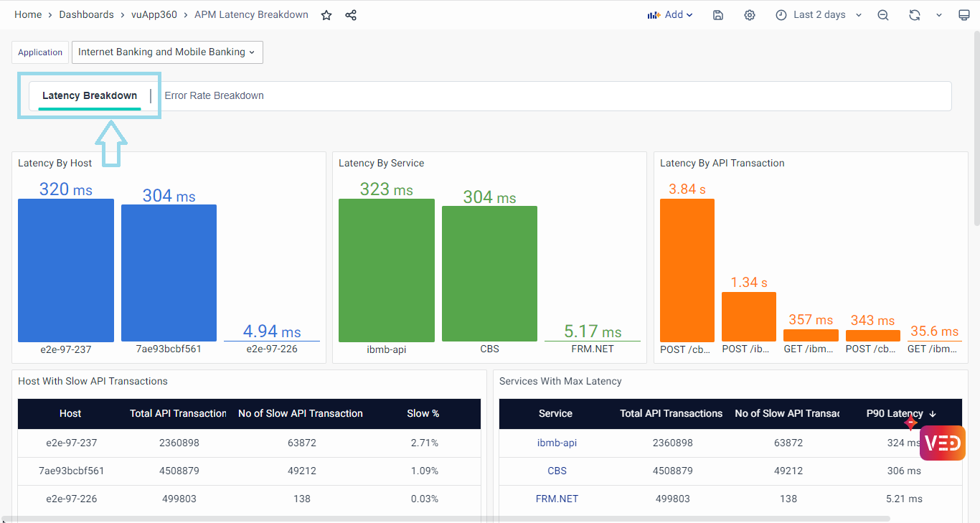Expand refresh interval dropdown arrow
Viewport: 980px width, 523px height.
click(939, 15)
